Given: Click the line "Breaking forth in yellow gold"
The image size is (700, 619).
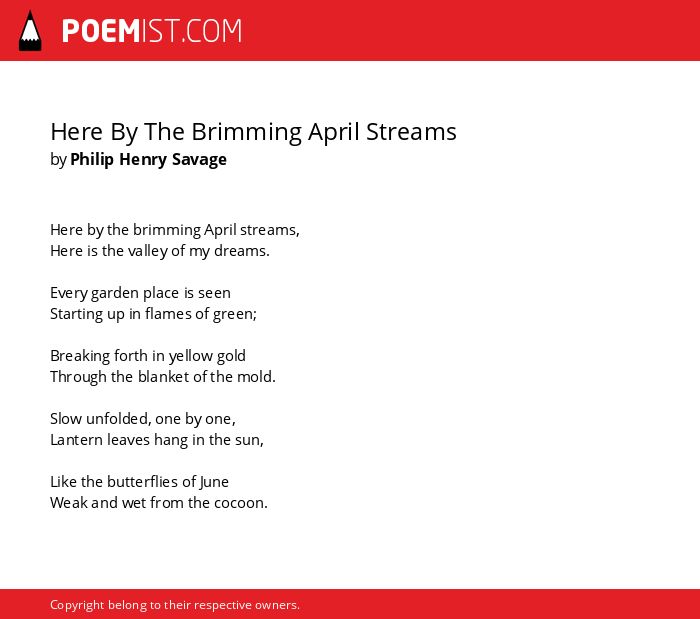Looking at the screenshot, I should tap(148, 356).
